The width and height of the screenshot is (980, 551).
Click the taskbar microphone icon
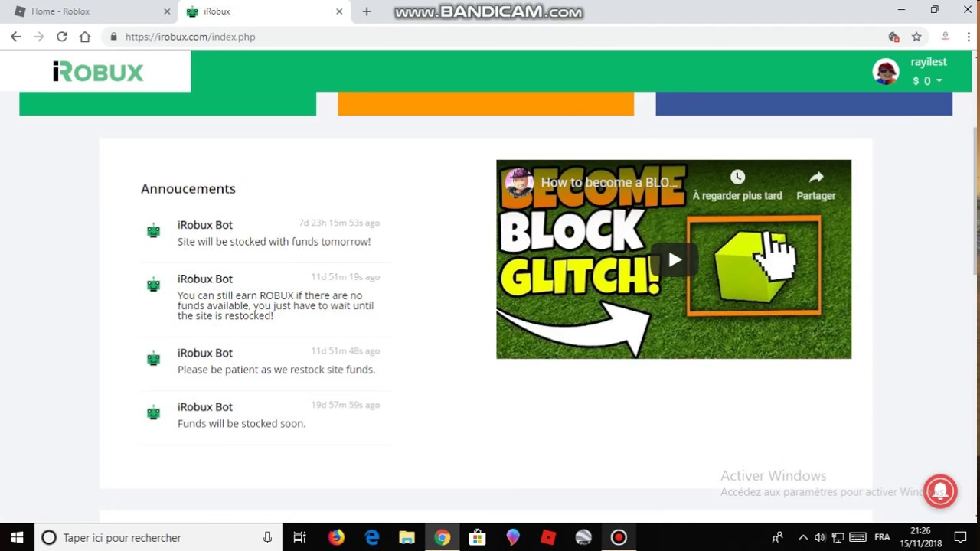click(x=267, y=538)
